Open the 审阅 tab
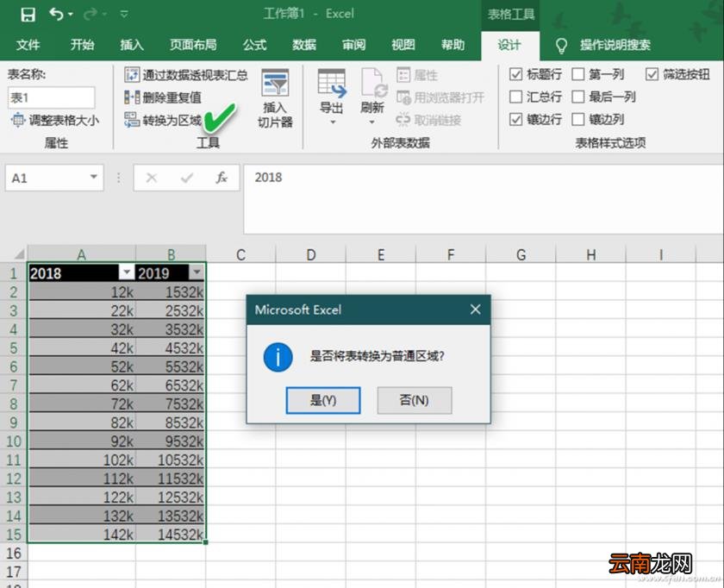This screenshot has height=588, width=724. [x=353, y=45]
